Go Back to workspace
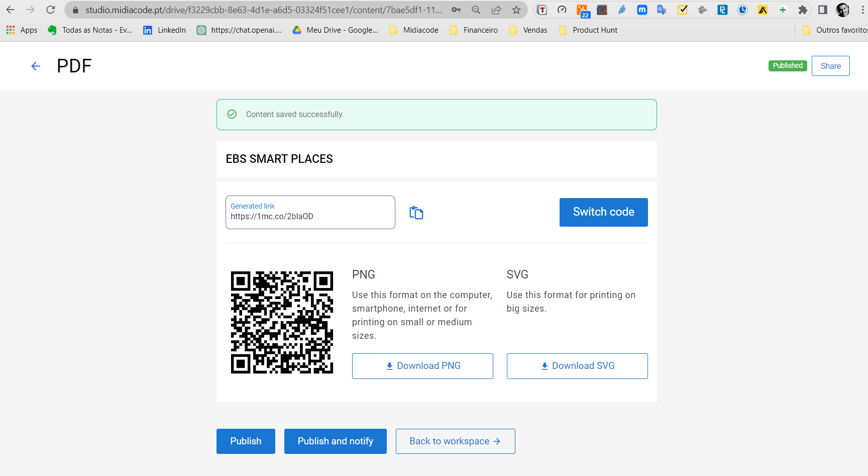This screenshot has width=868, height=476. click(x=455, y=441)
